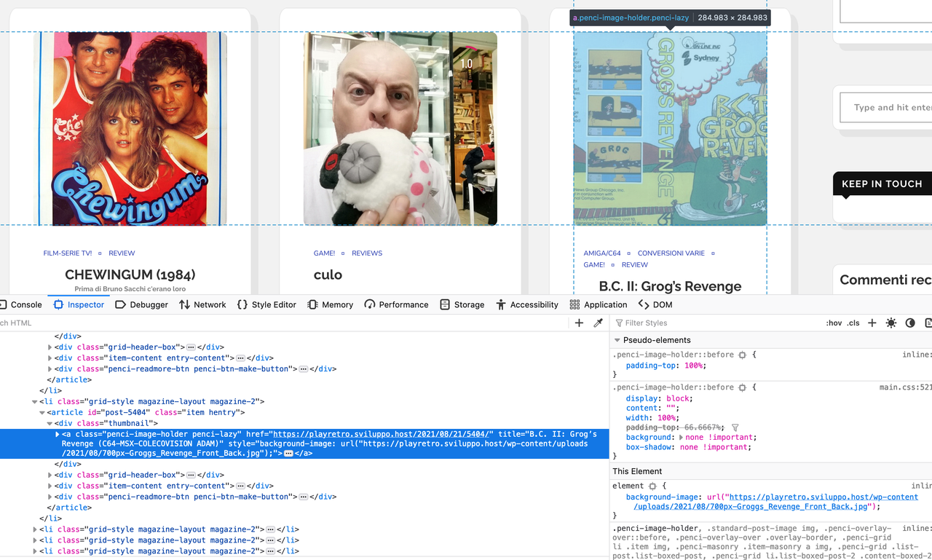Click the man with plush toy thumbnail
Viewport: 932px width, 560px height.
pyautogui.click(x=400, y=128)
